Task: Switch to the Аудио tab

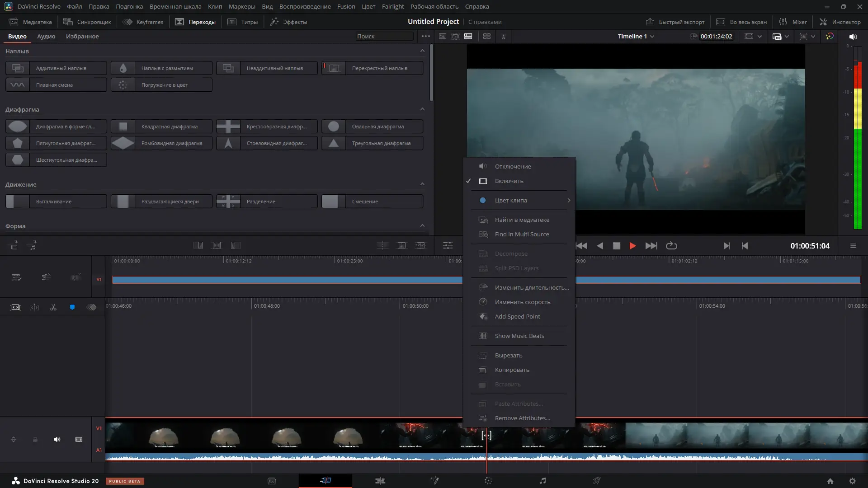Action: pyautogui.click(x=46, y=36)
